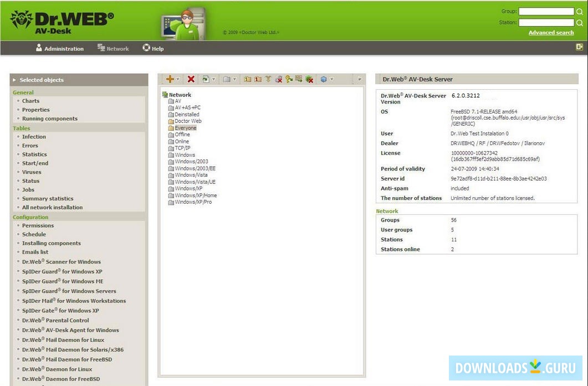Open the Statistics table
588x386 pixels.
pyautogui.click(x=34, y=155)
